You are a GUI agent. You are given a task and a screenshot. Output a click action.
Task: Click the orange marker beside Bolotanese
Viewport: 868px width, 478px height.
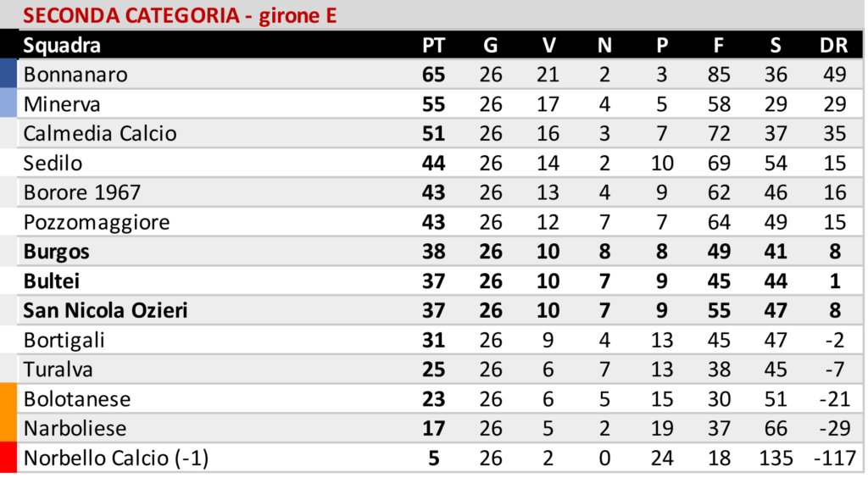tap(8, 399)
